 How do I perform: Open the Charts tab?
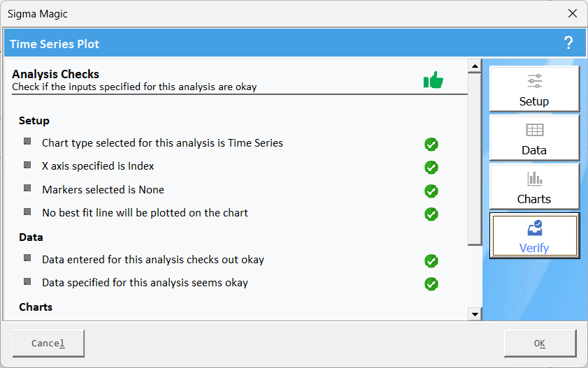point(534,186)
